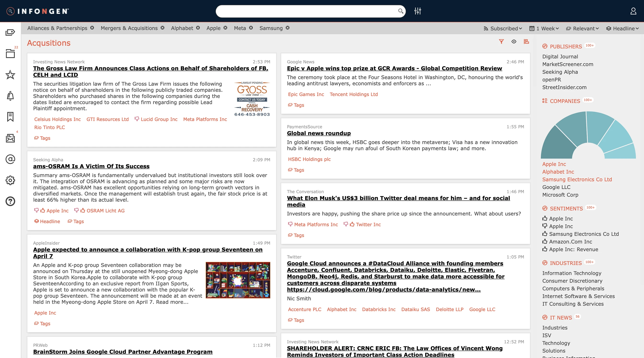
Task: Click the user profile icon
Action: point(633,11)
